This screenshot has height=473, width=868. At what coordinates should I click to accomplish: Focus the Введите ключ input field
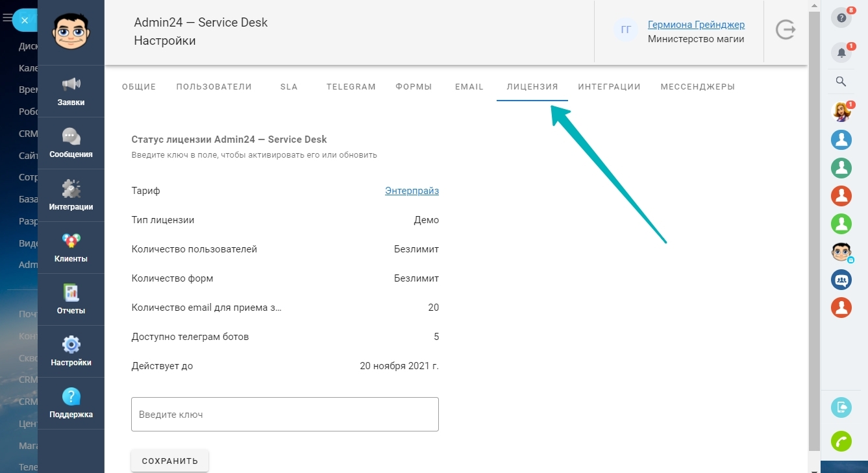coord(285,414)
